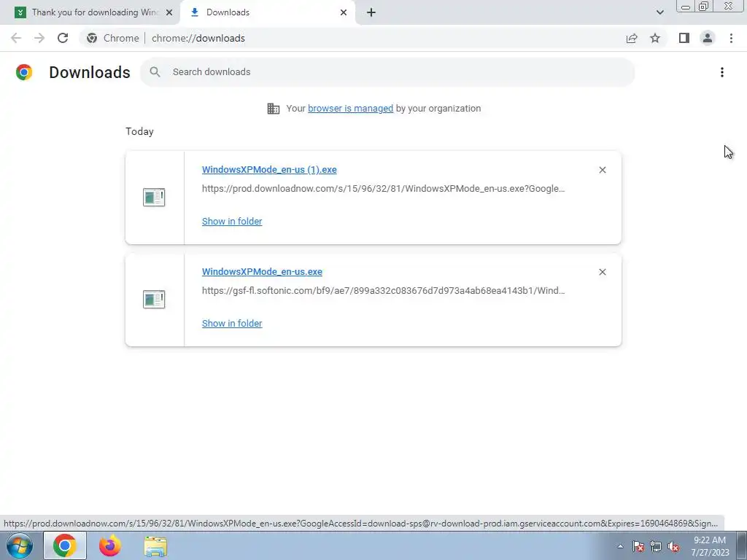
Task: Open Downloads page more actions menu
Action: coord(722,72)
